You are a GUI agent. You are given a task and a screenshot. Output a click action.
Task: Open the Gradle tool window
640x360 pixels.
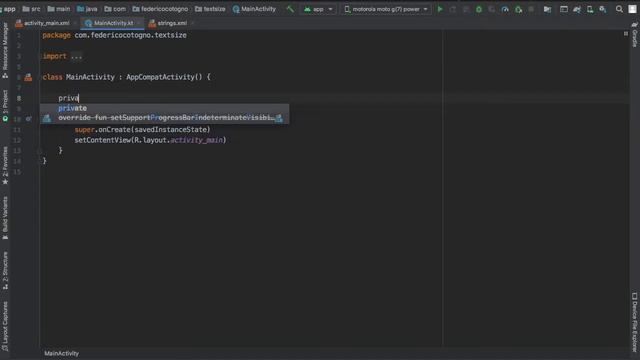pyautogui.click(x=635, y=35)
